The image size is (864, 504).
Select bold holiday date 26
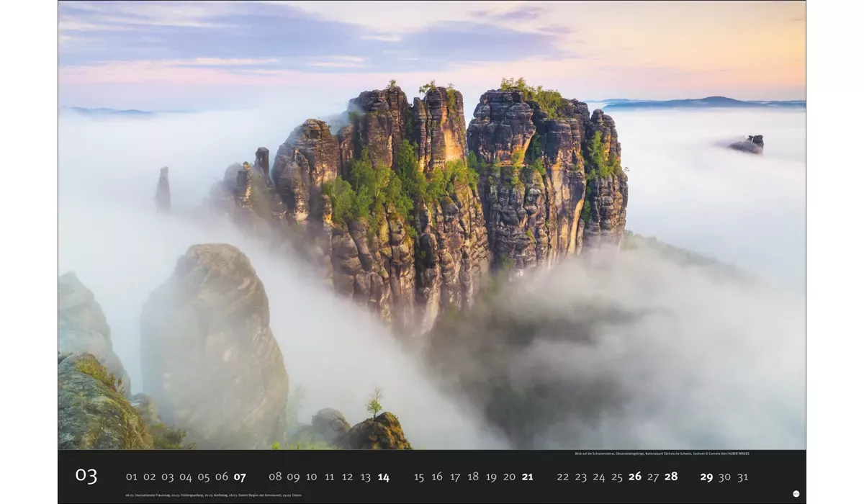(635, 477)
